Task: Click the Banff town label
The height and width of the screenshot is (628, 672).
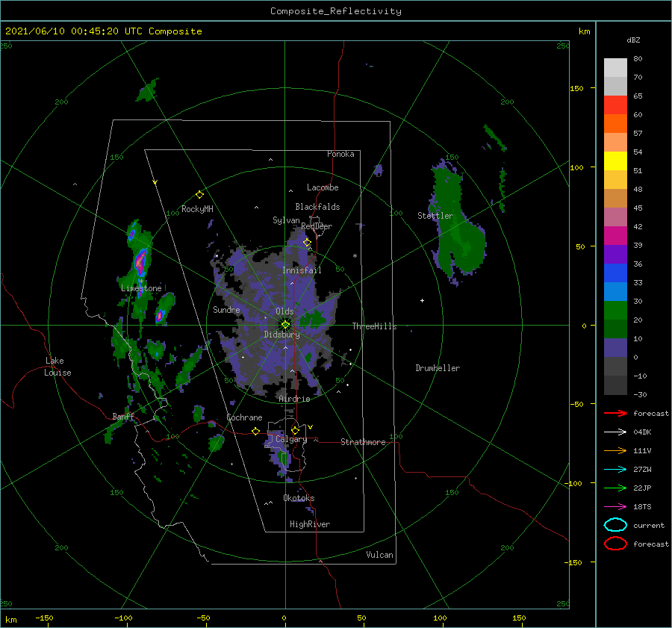Action: point(123,417)
